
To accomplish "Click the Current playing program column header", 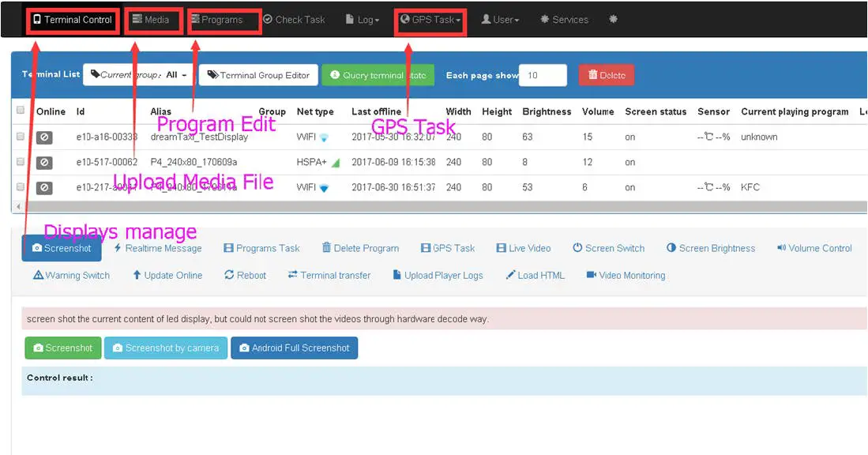I will [x=795, y=111].
